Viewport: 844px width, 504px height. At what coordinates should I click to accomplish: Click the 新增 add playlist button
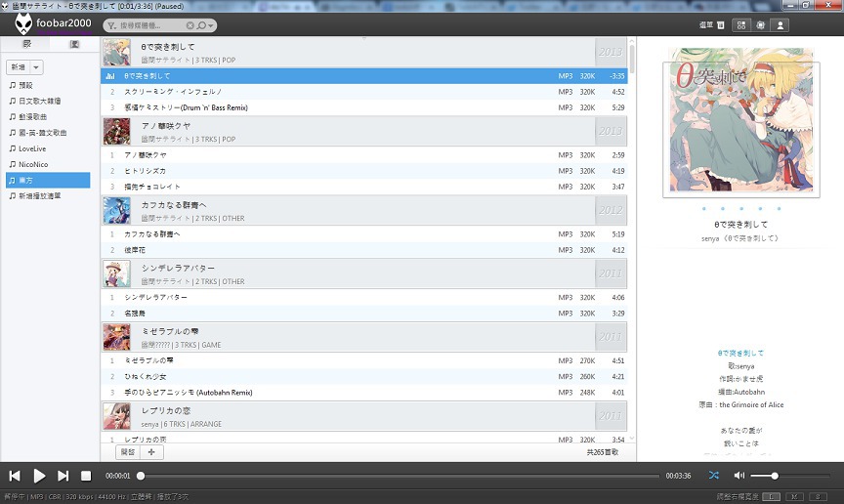(x=18, y=67)
